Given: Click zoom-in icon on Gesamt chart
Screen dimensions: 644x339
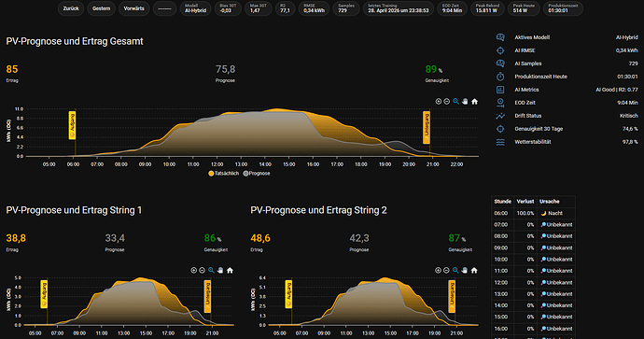Looking at the screenshot, I should click(x=439, y=102).
